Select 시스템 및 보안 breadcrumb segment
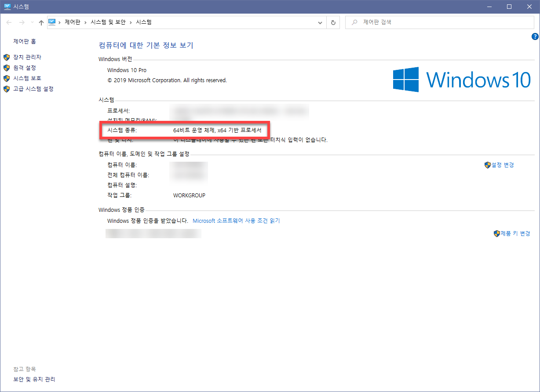 [x=108, y=22]
